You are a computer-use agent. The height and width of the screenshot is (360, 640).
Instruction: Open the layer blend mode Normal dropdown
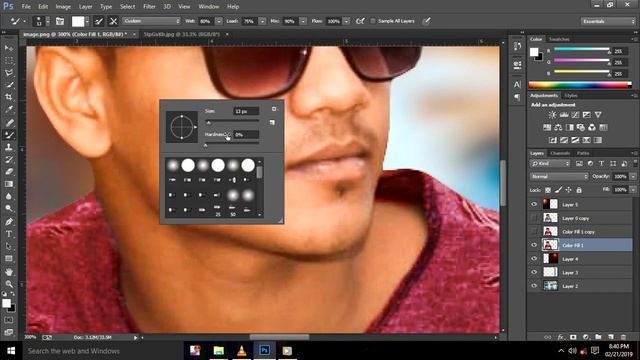tap(559, 176)
